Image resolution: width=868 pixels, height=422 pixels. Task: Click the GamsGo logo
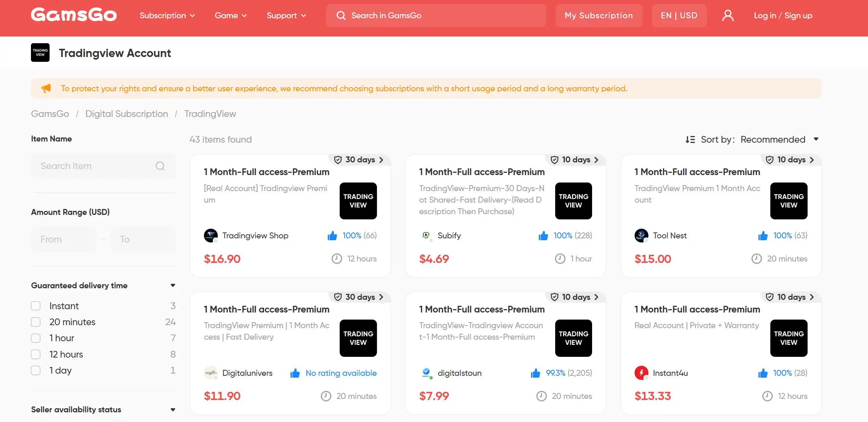(x=74, y=15)
